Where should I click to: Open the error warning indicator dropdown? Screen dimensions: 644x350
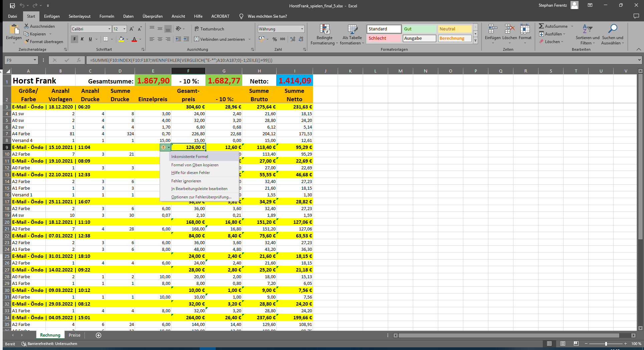(x=165, y=147)
